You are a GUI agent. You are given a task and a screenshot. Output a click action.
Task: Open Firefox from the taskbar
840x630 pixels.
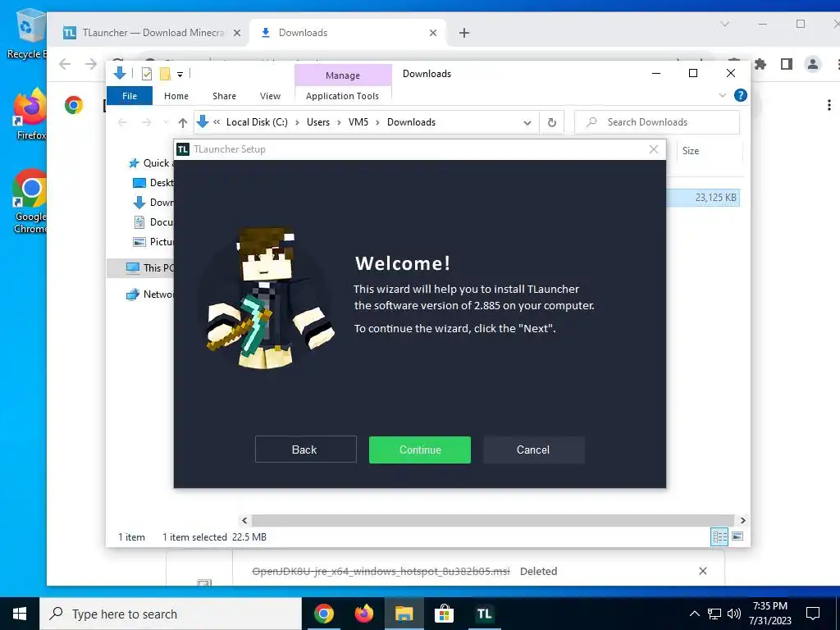coord(363,614)
